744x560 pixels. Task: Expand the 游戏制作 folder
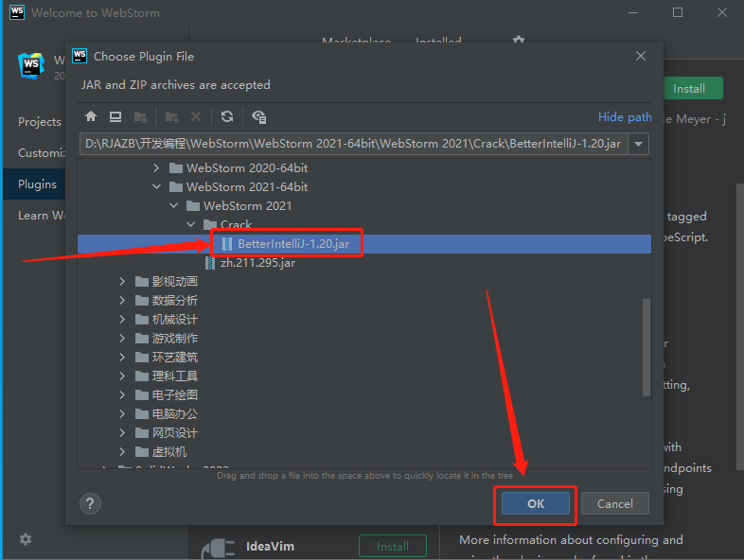coord(122,338)
